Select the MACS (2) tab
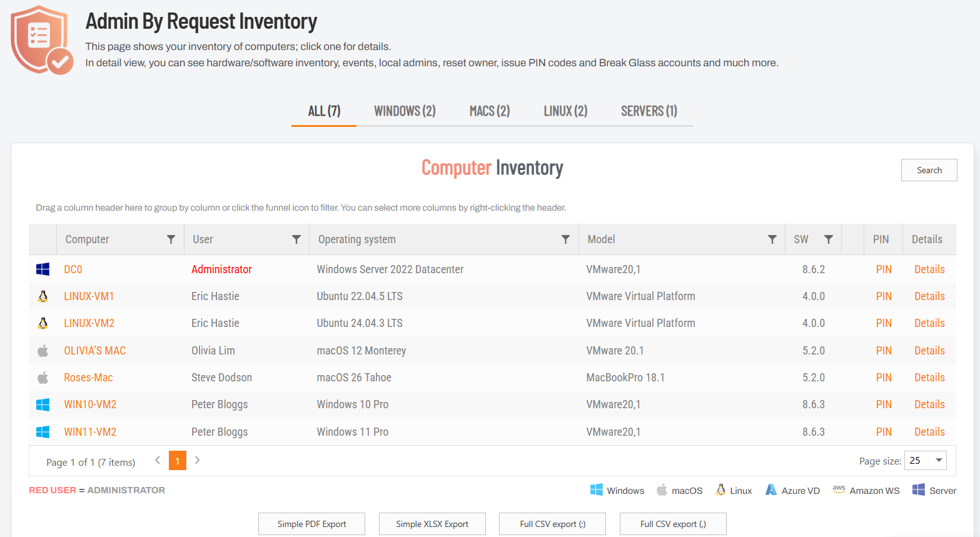The image size is (980, 537). [x=489, y=111]
